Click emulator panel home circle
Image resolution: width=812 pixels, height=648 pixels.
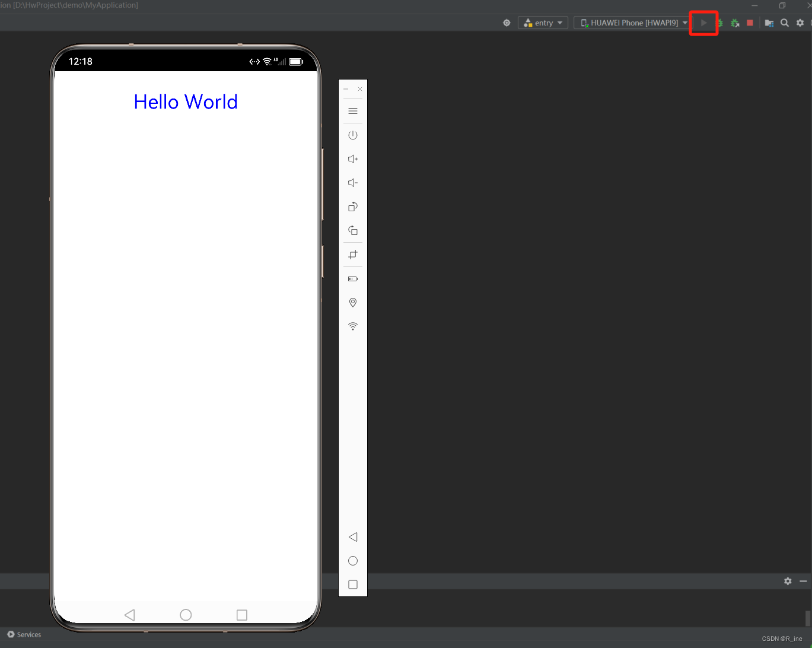[353, 561]
